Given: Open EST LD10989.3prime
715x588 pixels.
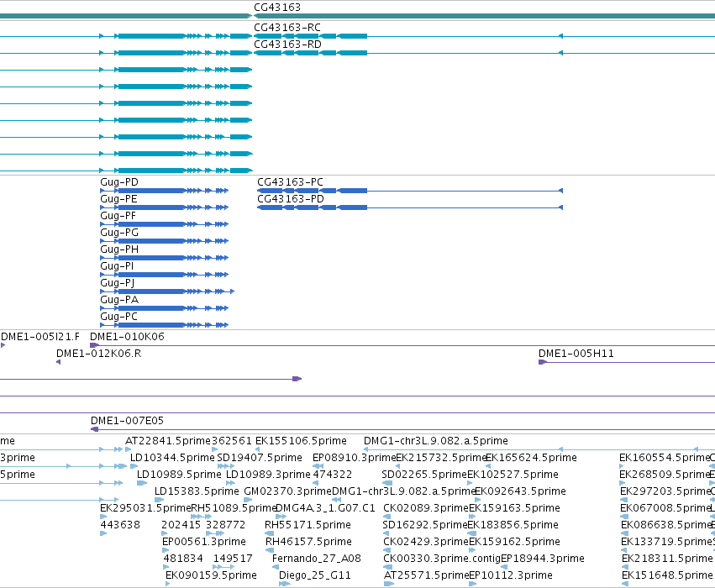Looking at the screenshot, I should [x=268, y=475].
